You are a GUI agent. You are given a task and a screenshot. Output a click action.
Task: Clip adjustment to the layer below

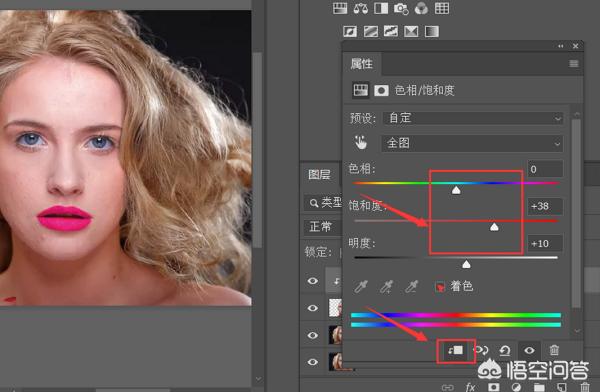click(x=456, y=350)
